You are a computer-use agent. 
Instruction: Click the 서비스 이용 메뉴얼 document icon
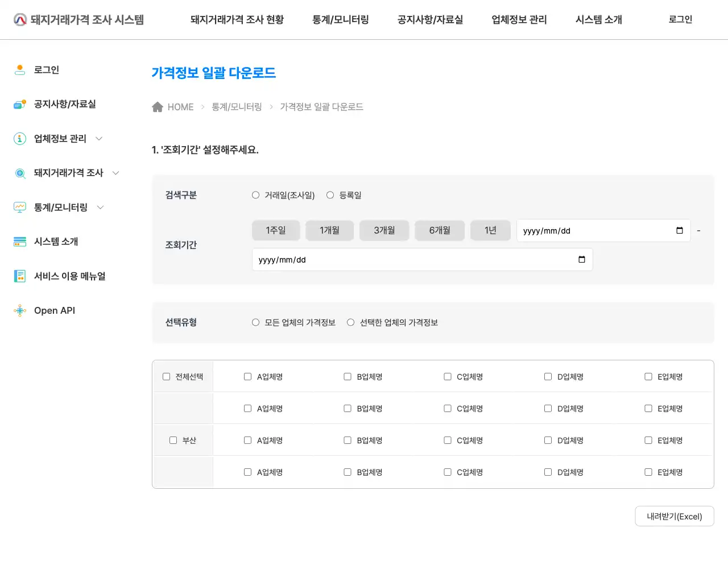(x=20, y=276)
